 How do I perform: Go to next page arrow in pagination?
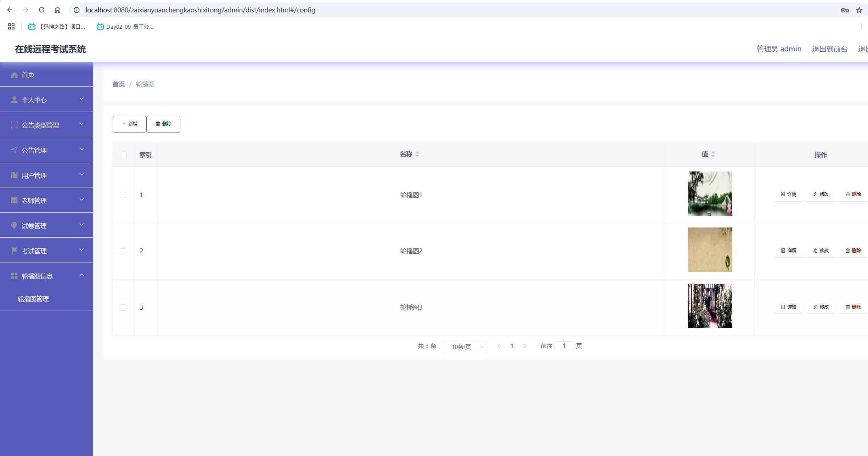point(525,346)
